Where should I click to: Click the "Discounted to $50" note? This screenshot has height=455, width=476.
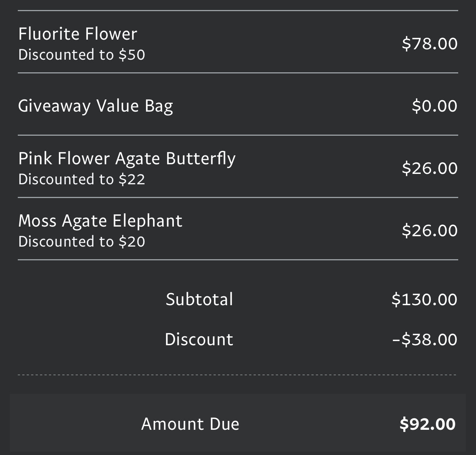click(82, 55)
